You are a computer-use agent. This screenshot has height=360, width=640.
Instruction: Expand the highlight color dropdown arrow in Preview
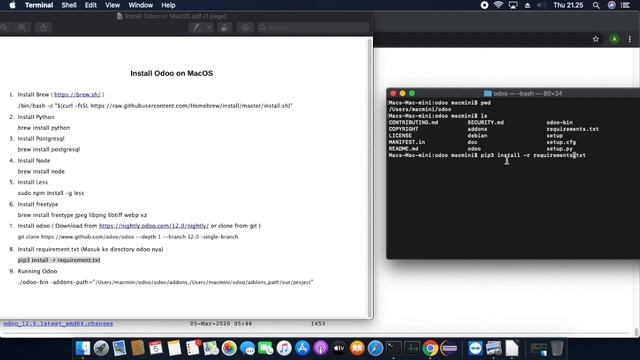pyautogui.click(x=209, y=28)
